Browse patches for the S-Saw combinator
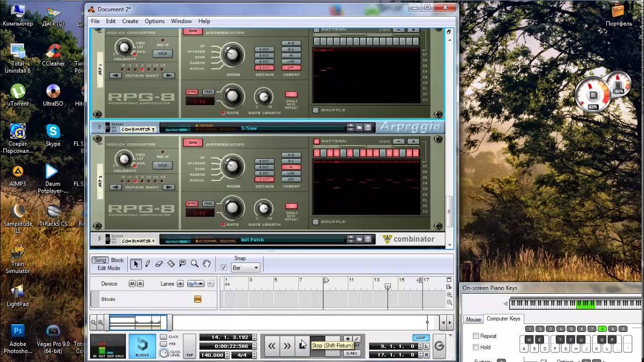This screenshot has width=644, height=362. point(360,128)
